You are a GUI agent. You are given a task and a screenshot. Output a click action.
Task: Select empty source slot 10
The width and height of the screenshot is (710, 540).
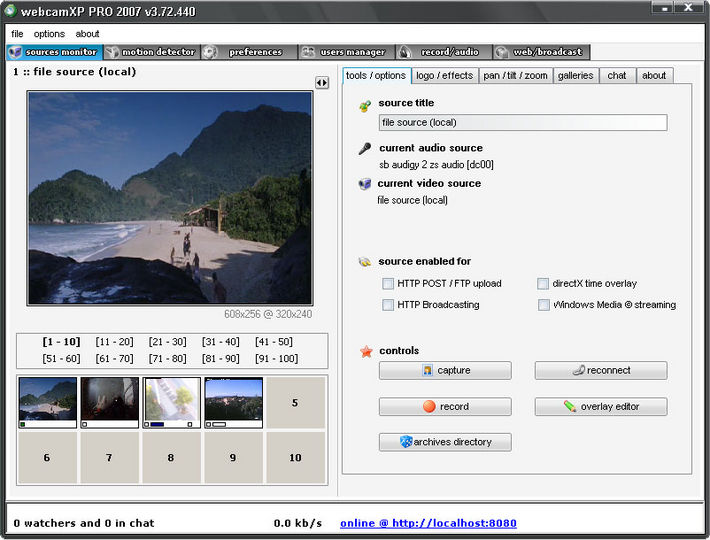(295, 458)
